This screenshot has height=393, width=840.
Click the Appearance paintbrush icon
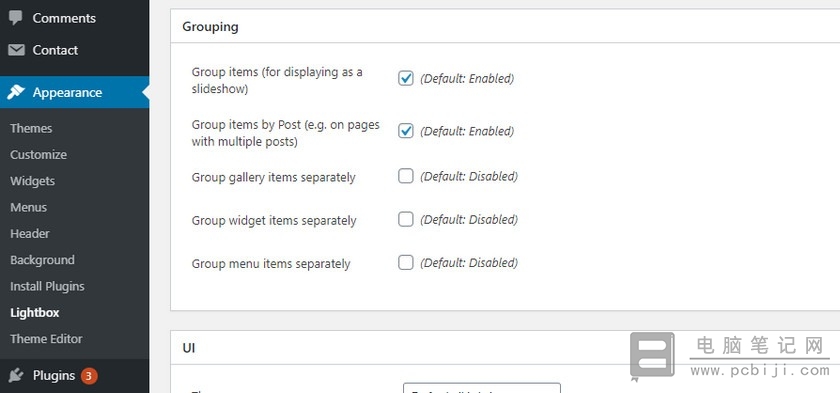[x=16, y=92]
